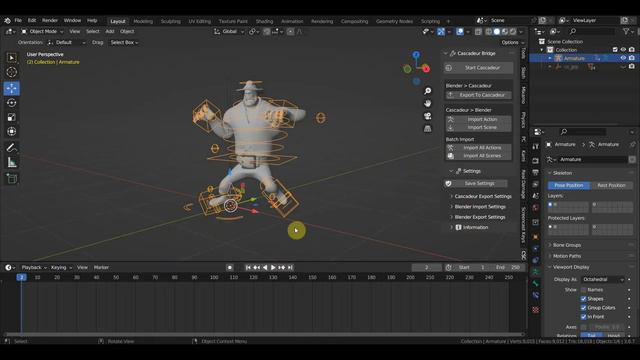The height and width of the screenshot is (360, 640).
Task: Open the Object Data properties tab
Action: pos(536,271)
